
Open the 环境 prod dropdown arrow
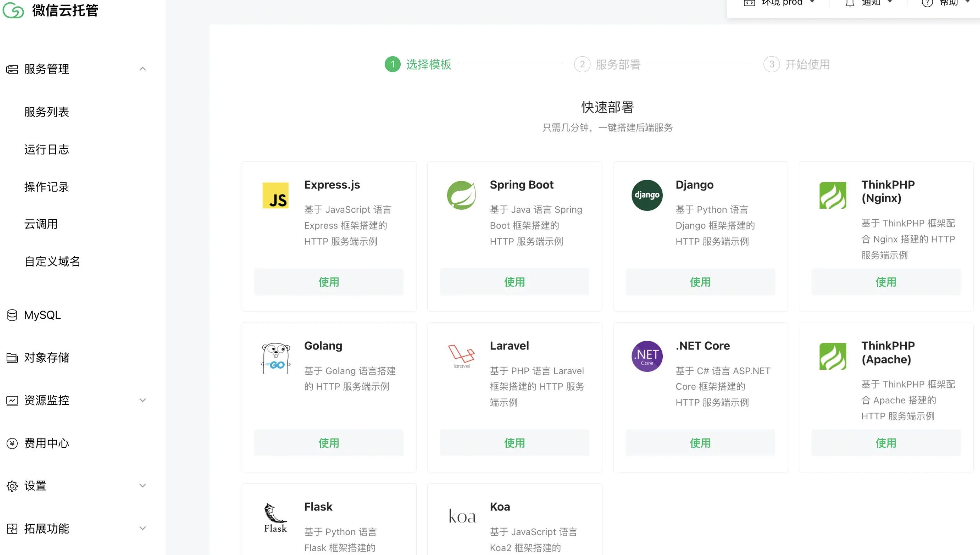click(812, 2)
